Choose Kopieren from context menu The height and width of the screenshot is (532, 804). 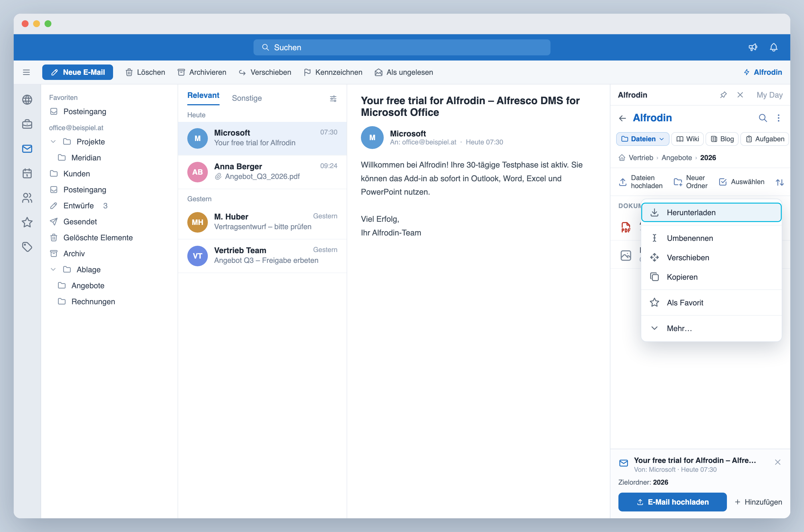click(x=711, y=277)
